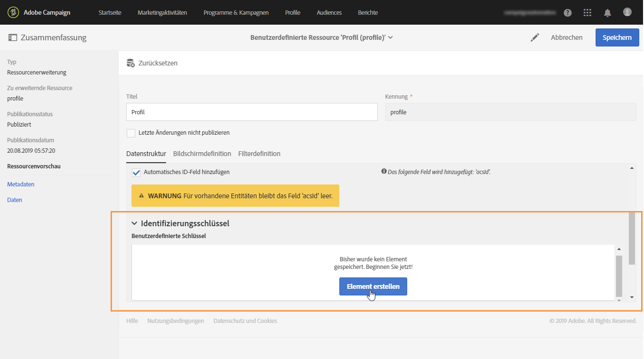Click the Speichern button
The height and width of the screenshot is (359, 644).
pos(617,37)
